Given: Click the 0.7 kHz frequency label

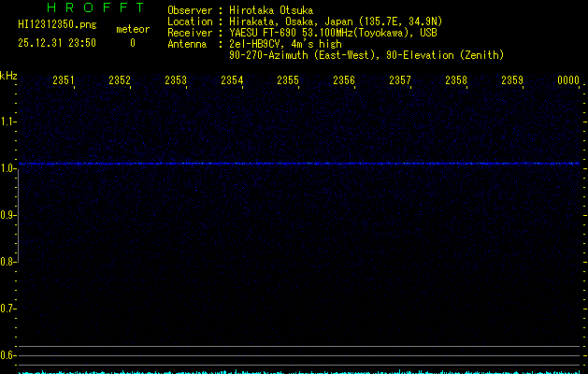Looking at the screenshot, I should [8, 309].
